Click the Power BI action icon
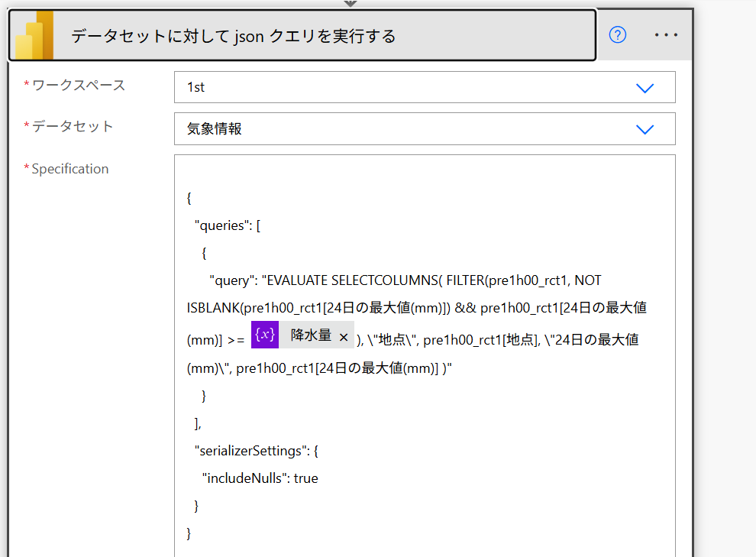This screenshot has width=756, height=557. click(34, 36)
